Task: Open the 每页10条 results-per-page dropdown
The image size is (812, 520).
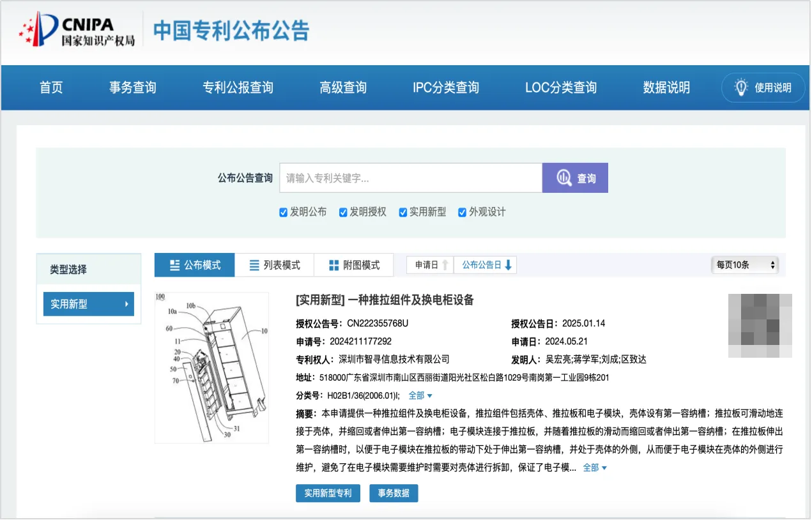Action: (x=744, y=264)
